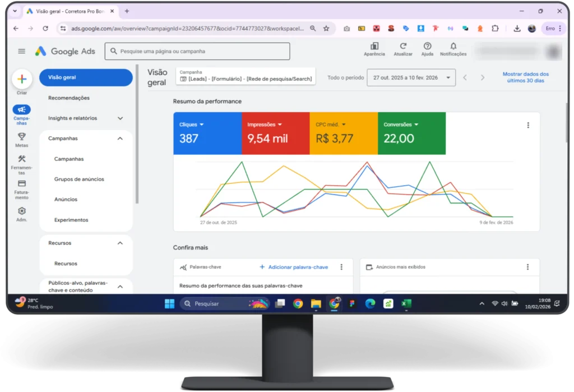The width and height of the screenshot is (574, 392).
Task: Click the Google Ads search field
Action: [197, 51]
